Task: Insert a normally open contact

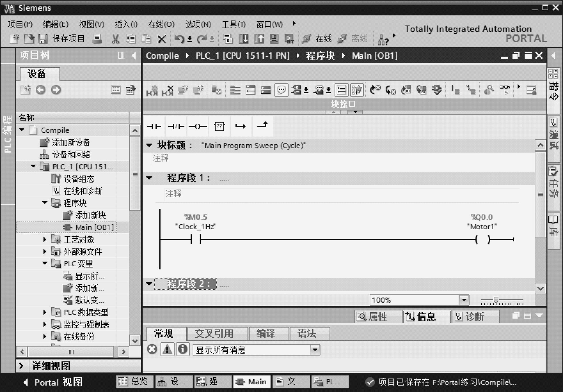Action: (x=154, y=126)
